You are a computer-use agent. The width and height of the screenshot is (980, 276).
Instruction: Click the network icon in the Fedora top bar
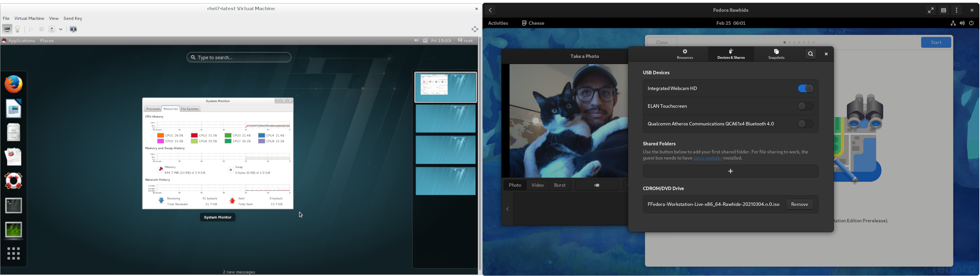click(953, 23)
